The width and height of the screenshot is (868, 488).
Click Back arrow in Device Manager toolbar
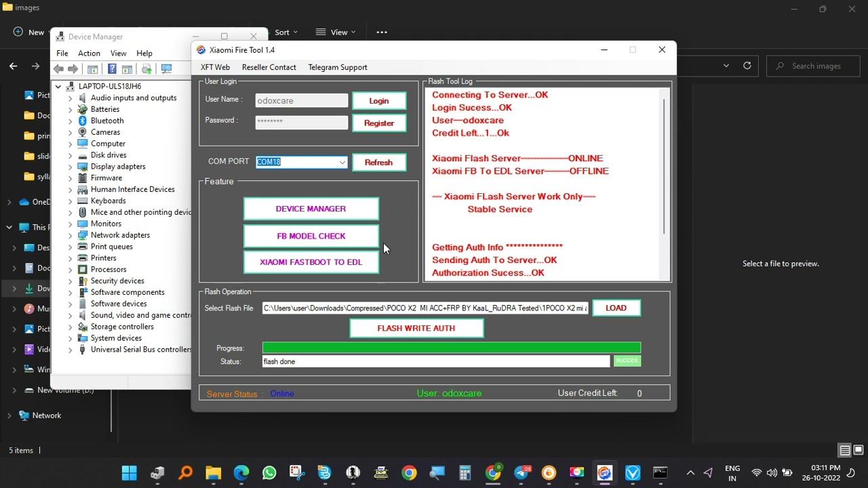(x=58, y=69)
